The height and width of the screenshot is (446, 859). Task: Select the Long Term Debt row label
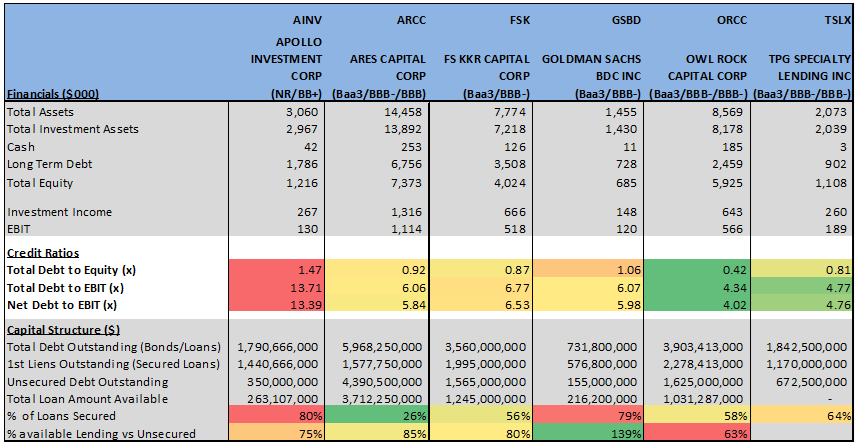[x=49, y=164]
